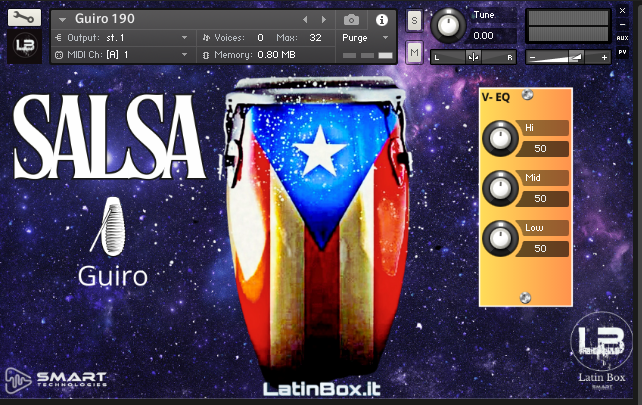Image resolution: width=642 pixels, height=405 pixels.
Task: Click the output level meter
Action: (x=568, y=26)
